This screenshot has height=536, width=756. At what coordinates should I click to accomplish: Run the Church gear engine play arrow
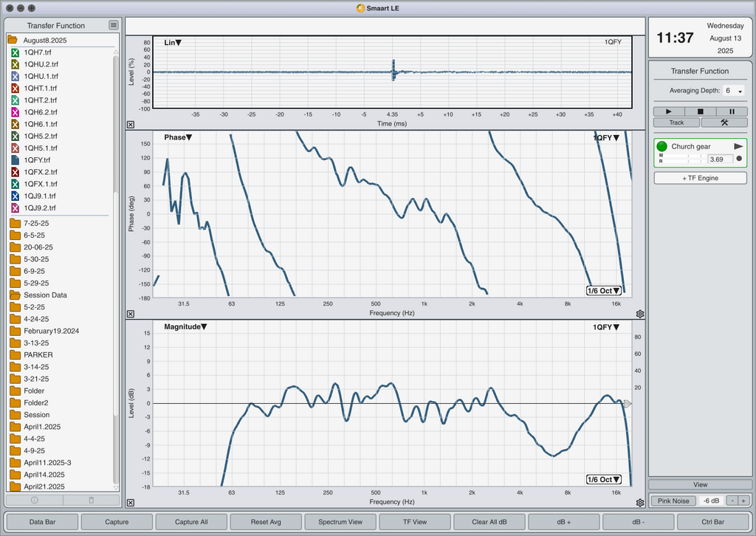(738, 146)
